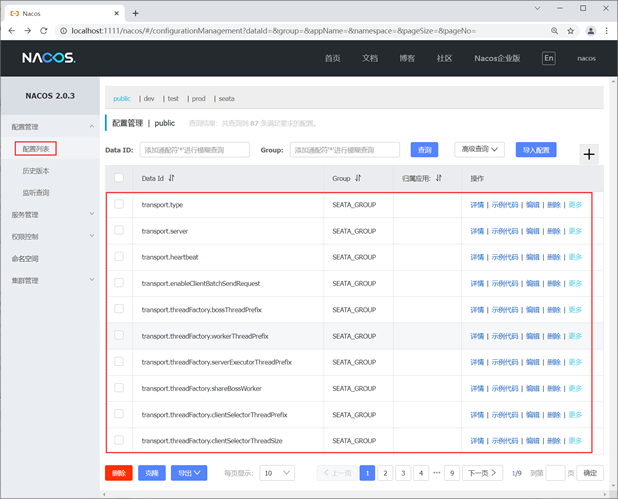Open the page size dropdown showing 10
Image resolution: width=618 pixels, height=499 pixels.
point(277,473)
